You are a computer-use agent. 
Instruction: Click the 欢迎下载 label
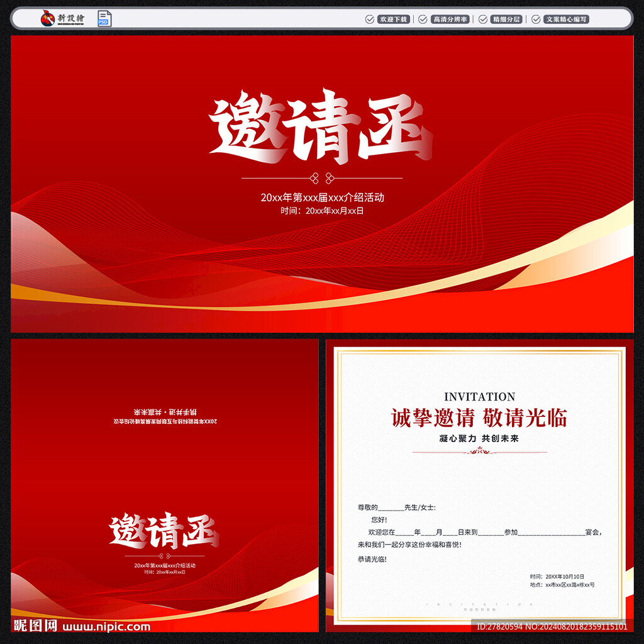pos(394,19)
